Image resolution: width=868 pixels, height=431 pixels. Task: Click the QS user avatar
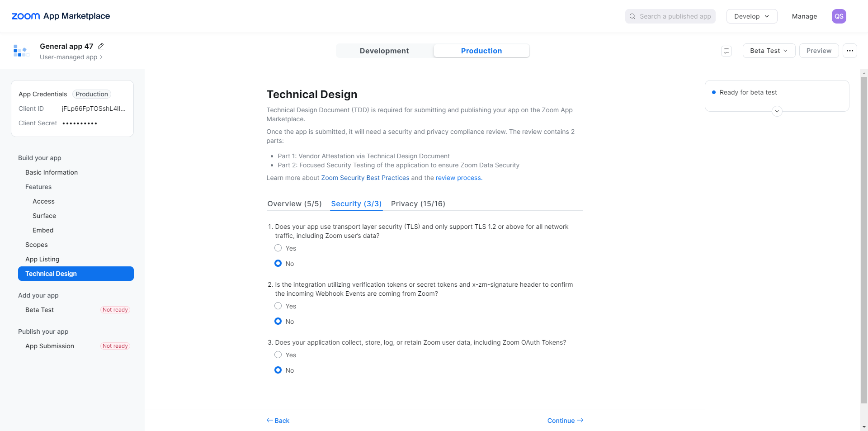click(x=839, y=16)
